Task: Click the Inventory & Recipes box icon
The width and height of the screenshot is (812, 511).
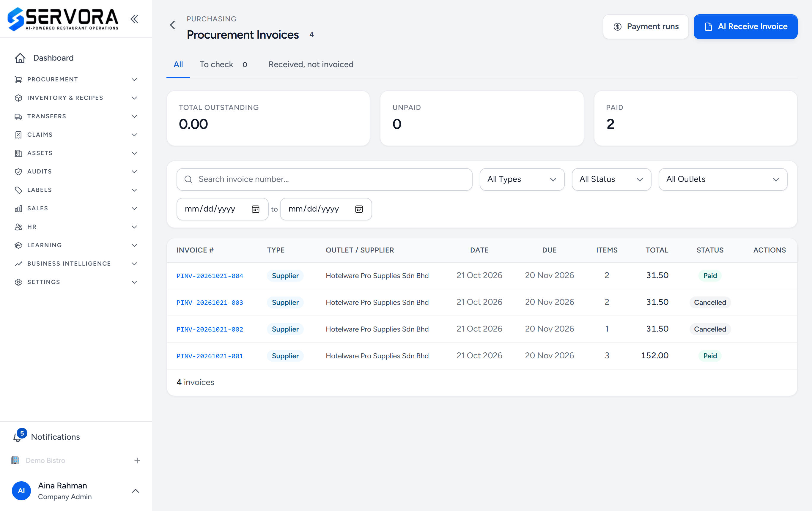Action: [18, 98]
